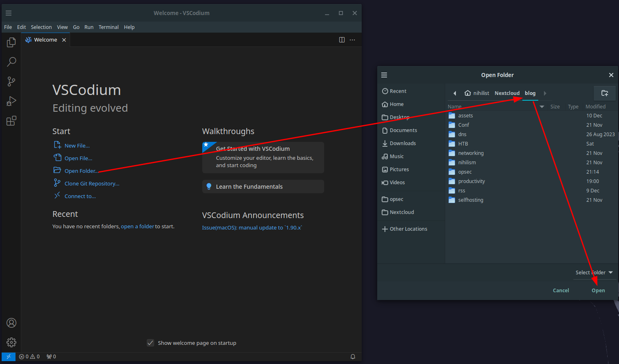The height and width of the screenshot is (364, 619).
Task: Open Get Started with VSCodium walkthrough
Action: click(x=263, y=158)
